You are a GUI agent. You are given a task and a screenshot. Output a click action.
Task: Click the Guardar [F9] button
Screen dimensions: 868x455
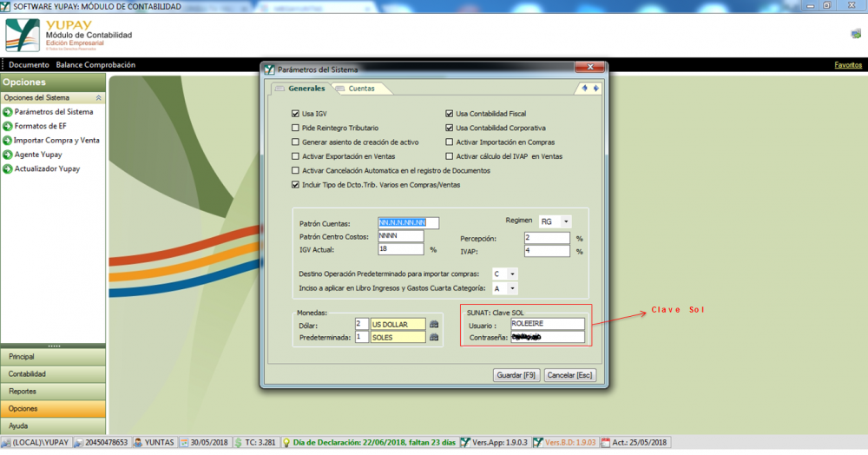(x=516, y=375)
